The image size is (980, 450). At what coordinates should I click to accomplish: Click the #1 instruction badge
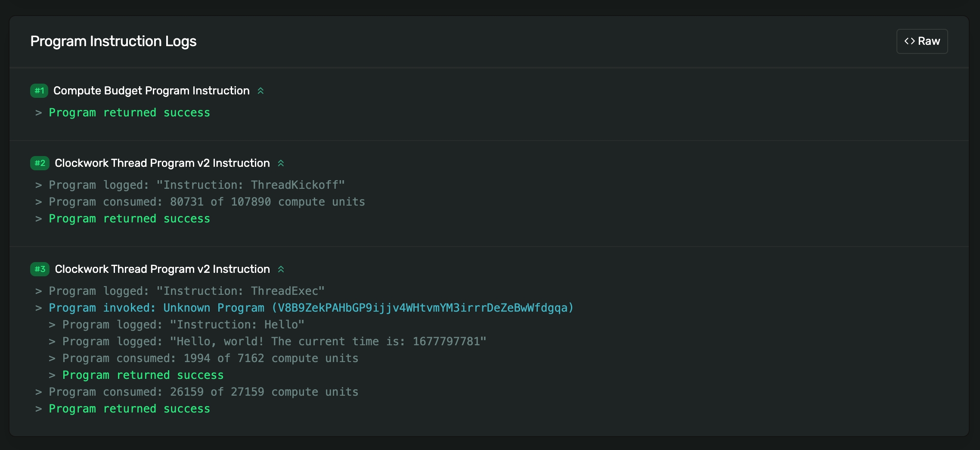coord(39,91)
